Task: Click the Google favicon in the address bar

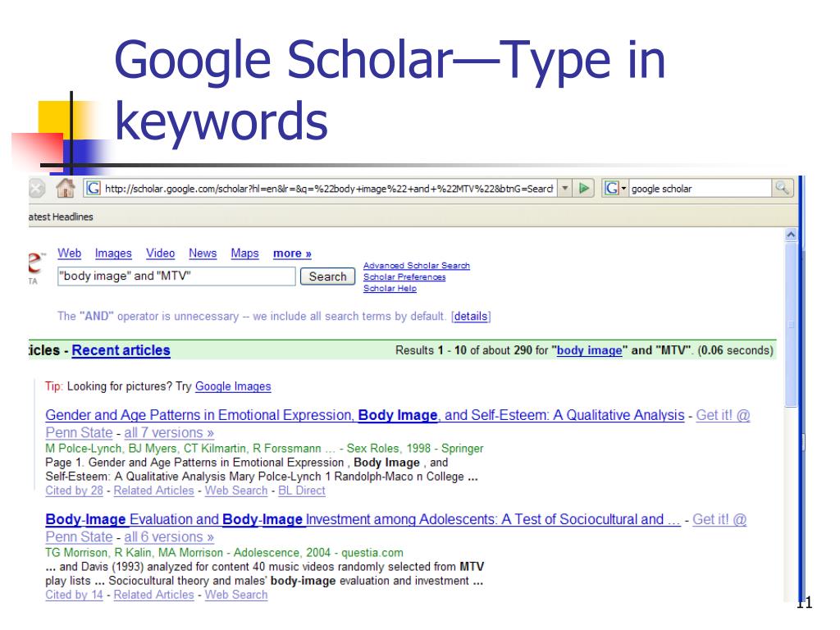Action: (94, 188)
